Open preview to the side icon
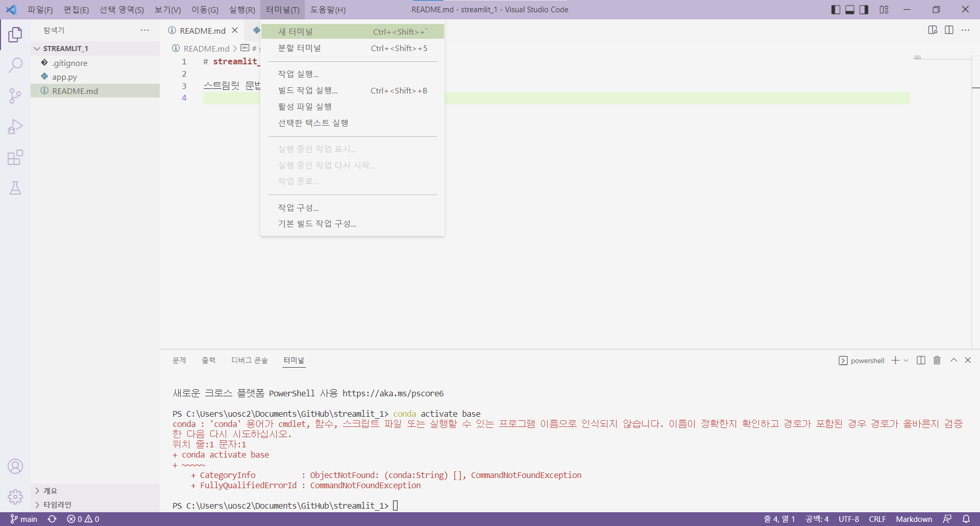This screenshot has height=526, width=980. click(933, 30)
